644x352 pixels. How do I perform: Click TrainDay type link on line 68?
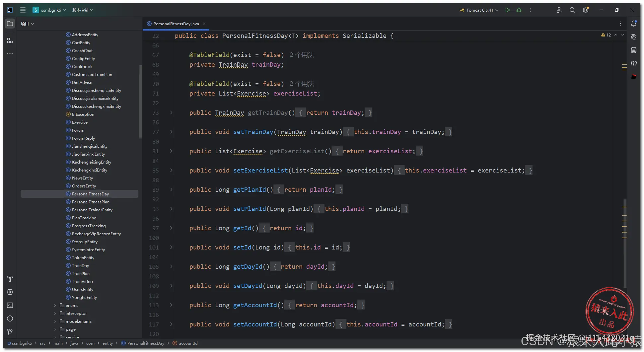(x=233, y=65)
